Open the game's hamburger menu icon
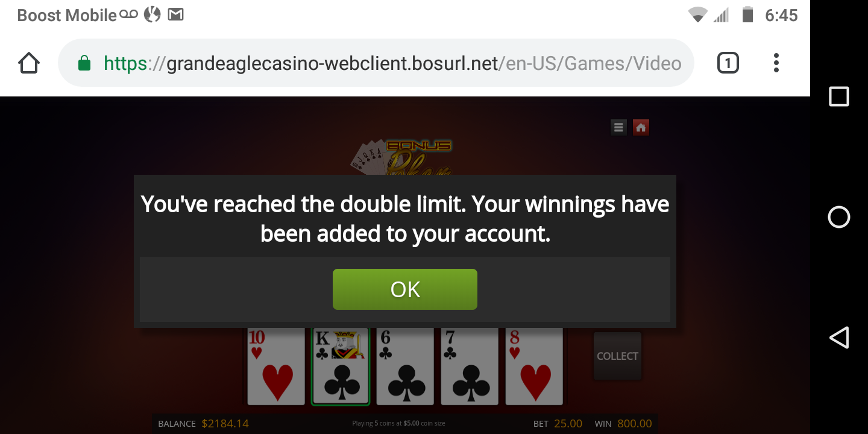The height and width of the screenshot is (434, 868). pos(618,127)
